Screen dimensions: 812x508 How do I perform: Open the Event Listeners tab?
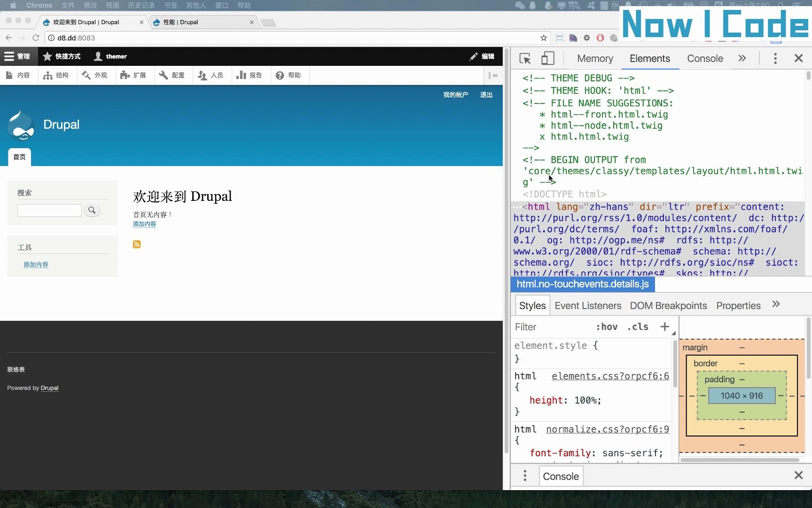[x=587, y=305]
